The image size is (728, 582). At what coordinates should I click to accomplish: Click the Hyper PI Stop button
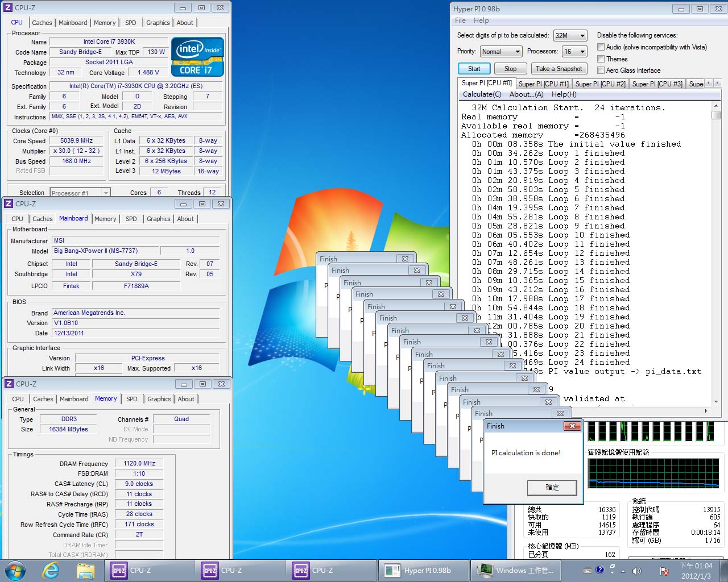[511, 68]
